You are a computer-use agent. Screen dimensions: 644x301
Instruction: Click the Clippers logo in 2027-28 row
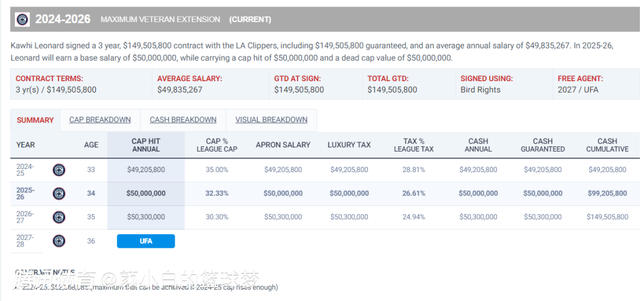pyautogui.click(x=59, y=241)
